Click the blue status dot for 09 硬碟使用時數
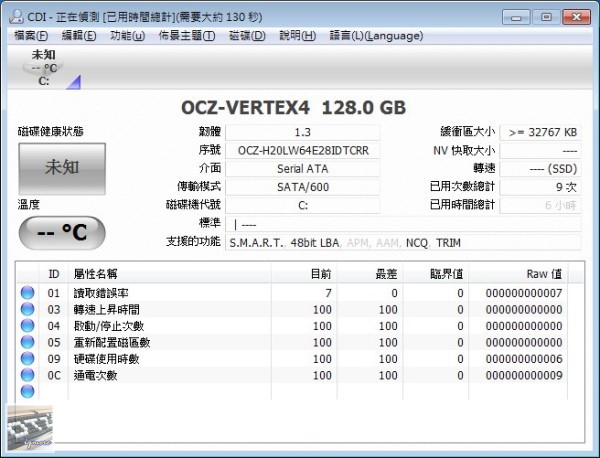Screen dimensions: 600x458 point(27,359)
